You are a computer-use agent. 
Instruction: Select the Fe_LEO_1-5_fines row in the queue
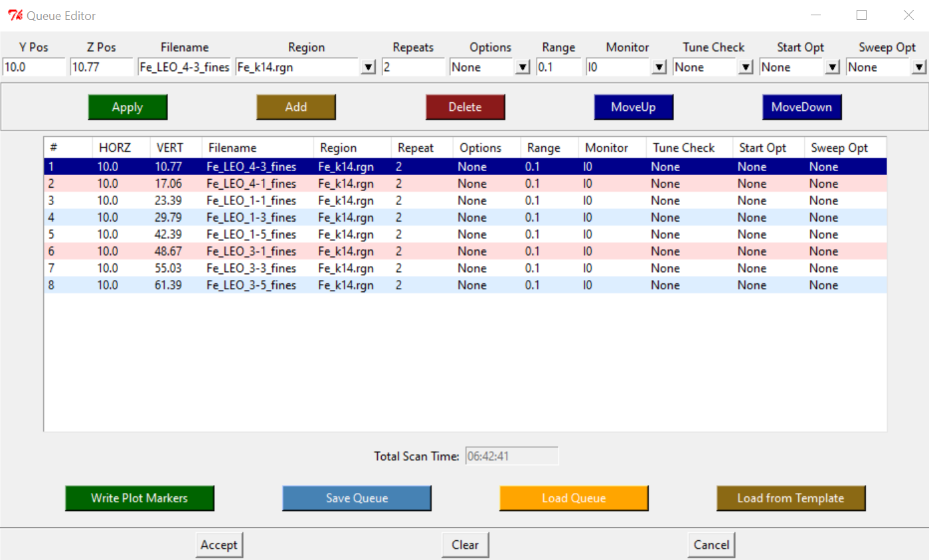pyautogui.click(x=266, y=234)
